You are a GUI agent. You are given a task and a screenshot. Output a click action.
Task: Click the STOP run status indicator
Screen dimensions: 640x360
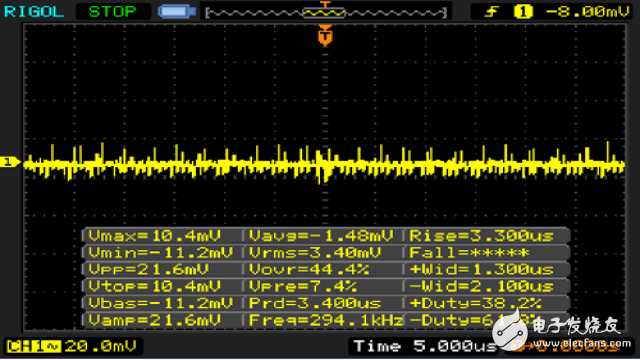[112, 11]
